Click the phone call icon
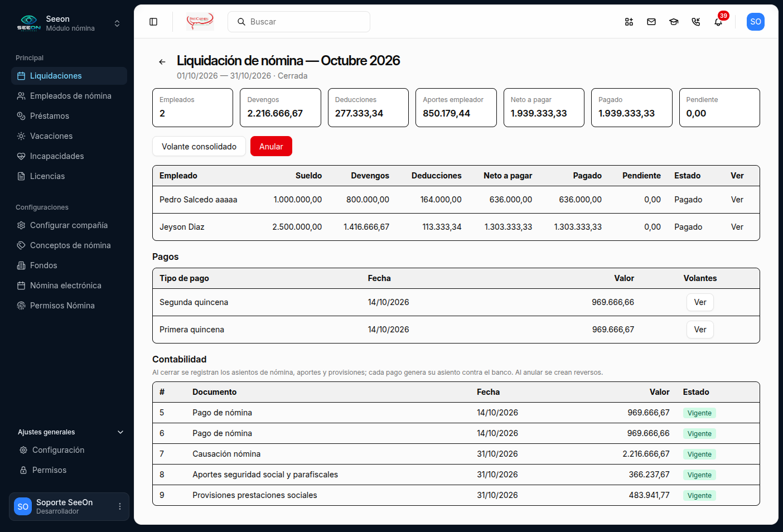The height and width of the screenshot is (532, 783). point(696,22)
